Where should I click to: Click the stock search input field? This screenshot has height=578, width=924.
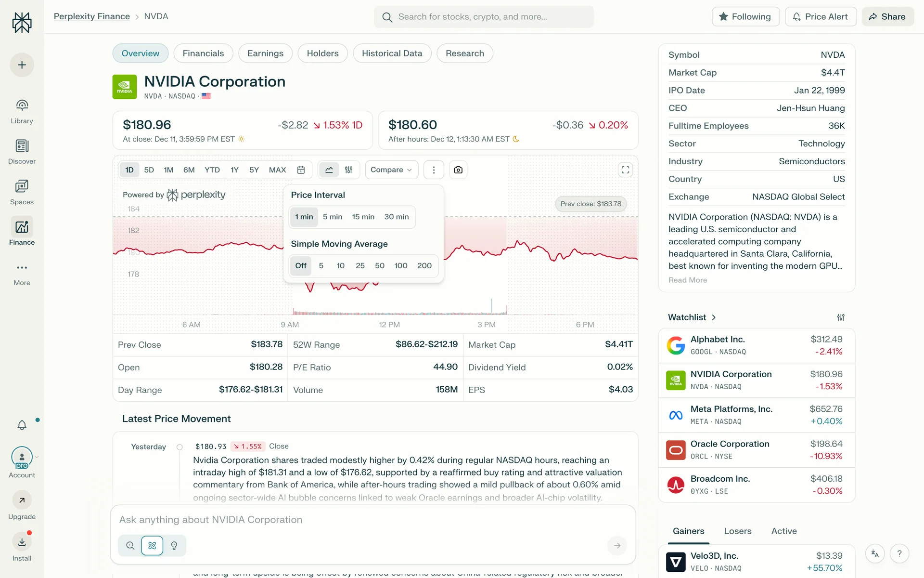point(484,17)
